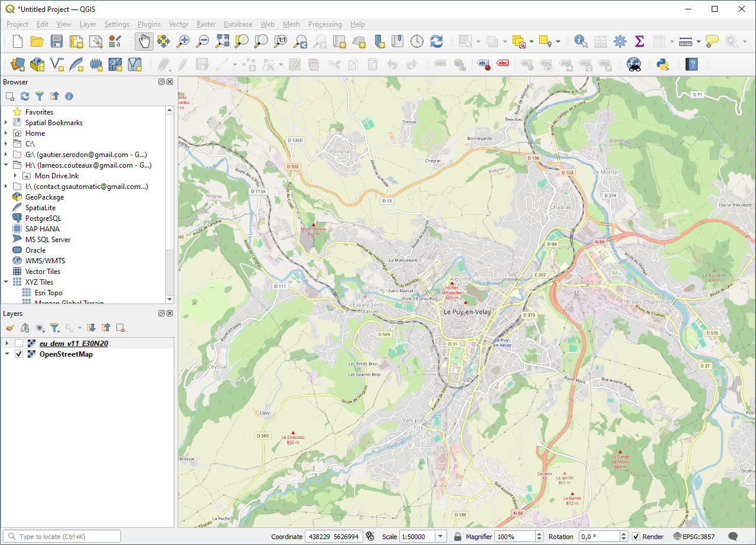Viewport: 756px width, 545px height.
Task: Expand the Home tree node
Action: click(6, 133)
